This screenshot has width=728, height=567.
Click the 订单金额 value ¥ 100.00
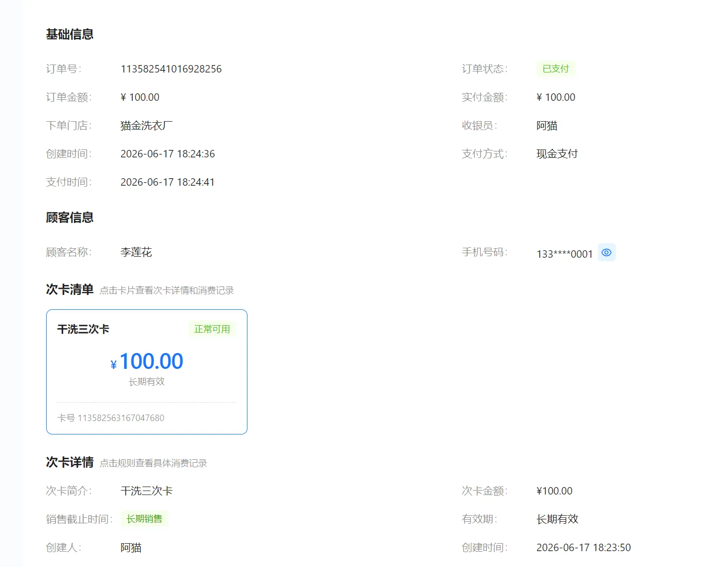tap(140, 97)
